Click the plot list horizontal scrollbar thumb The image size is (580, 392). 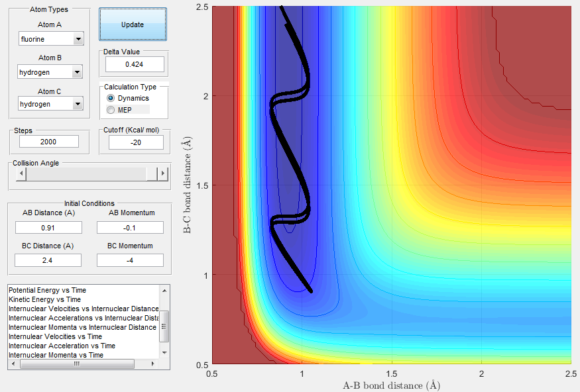coord(77,364)
